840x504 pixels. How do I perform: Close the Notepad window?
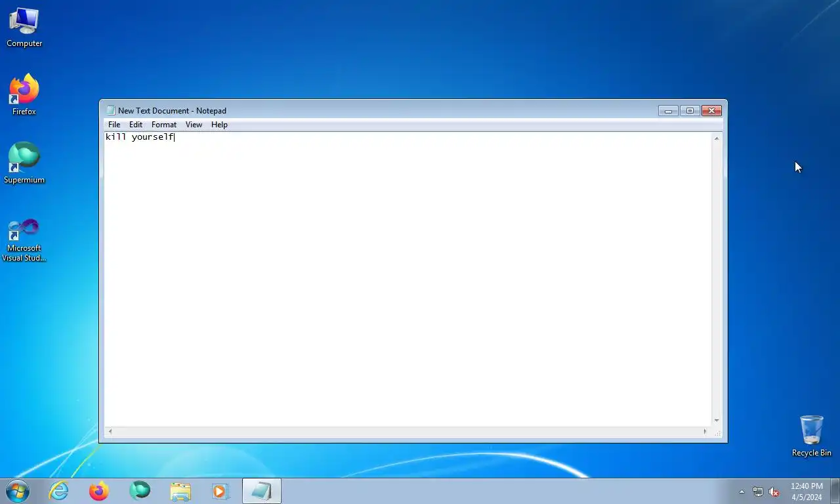click(711, 110)
